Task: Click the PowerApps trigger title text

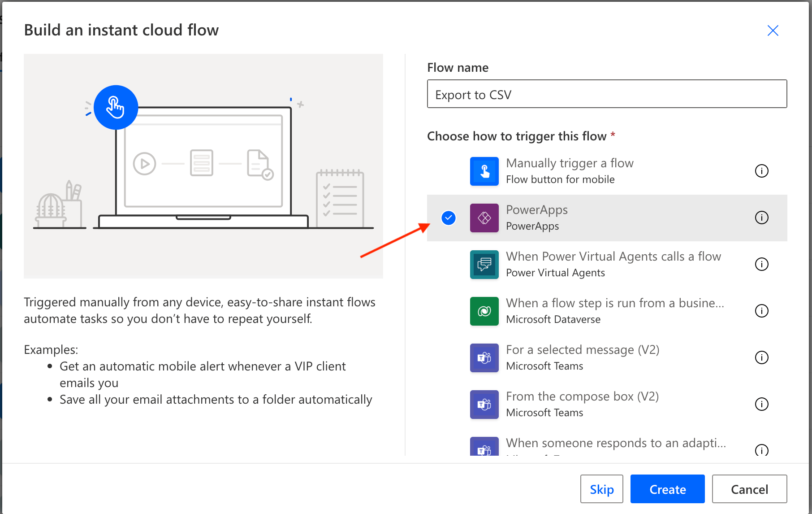Action: click(537, 210)
